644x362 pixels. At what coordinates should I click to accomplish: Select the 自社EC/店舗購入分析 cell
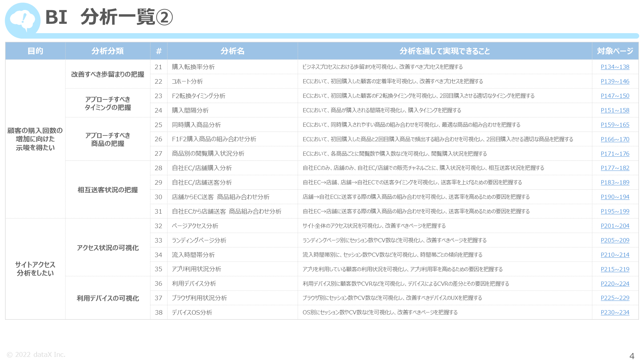(x=232, y=168)
